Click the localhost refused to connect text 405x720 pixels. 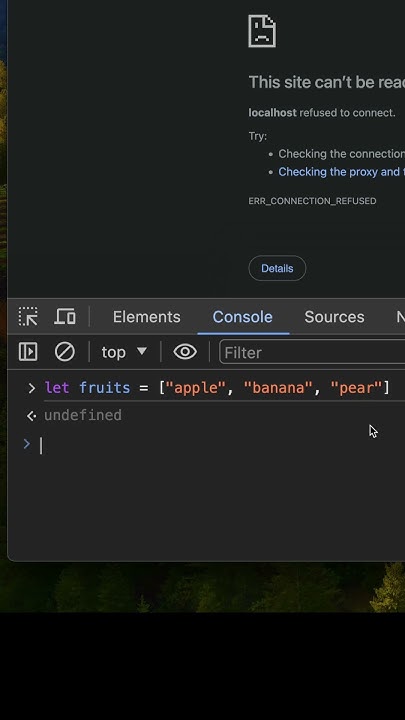(322, 112)
